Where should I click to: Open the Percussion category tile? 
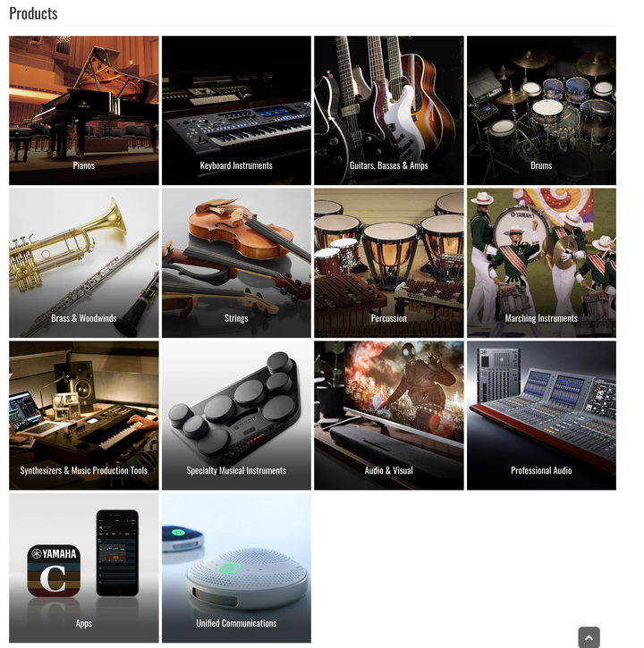pos(389,263)
